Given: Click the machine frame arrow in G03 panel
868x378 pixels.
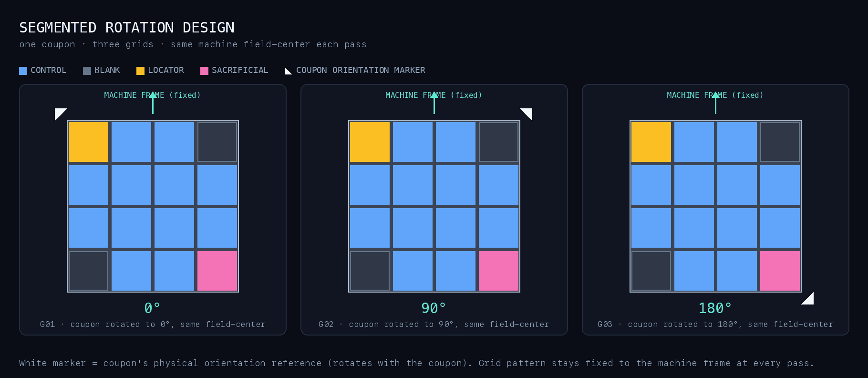Looking at the screenshot, I should click(x=715, y=103).
